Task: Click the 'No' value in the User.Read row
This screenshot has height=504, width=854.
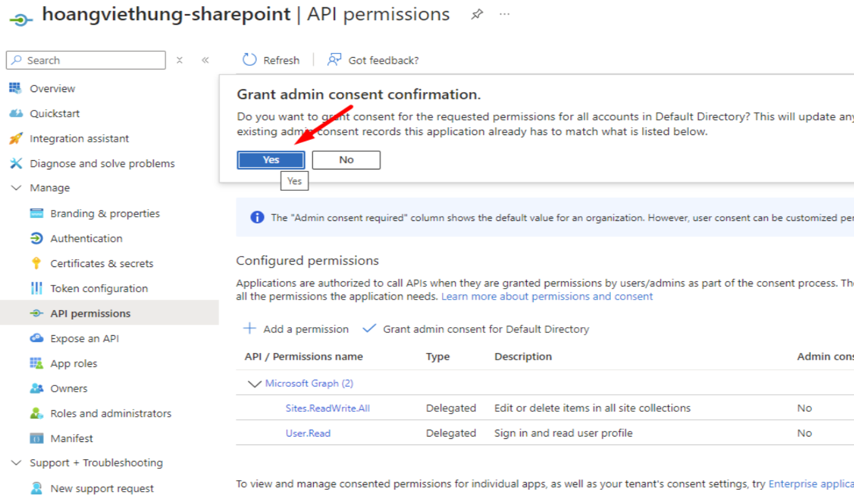Action: click(804, 433)
